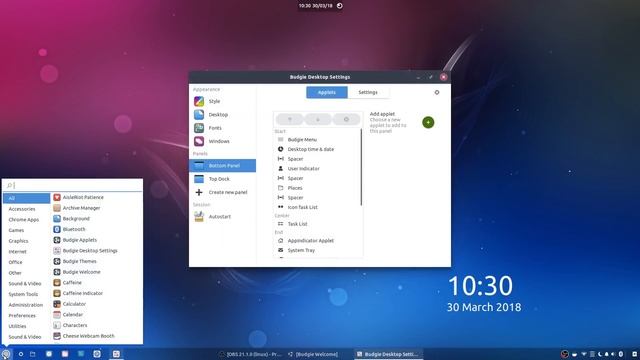Launch Budgie Desktop Settings from menu
Viewport: 640px width, 360px height.
pyautogui.click(x=96, y=251)
